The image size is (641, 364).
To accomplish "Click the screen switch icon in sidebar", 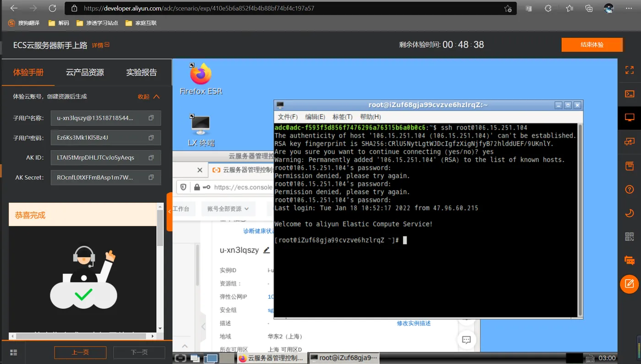I will tap(630, 141).
